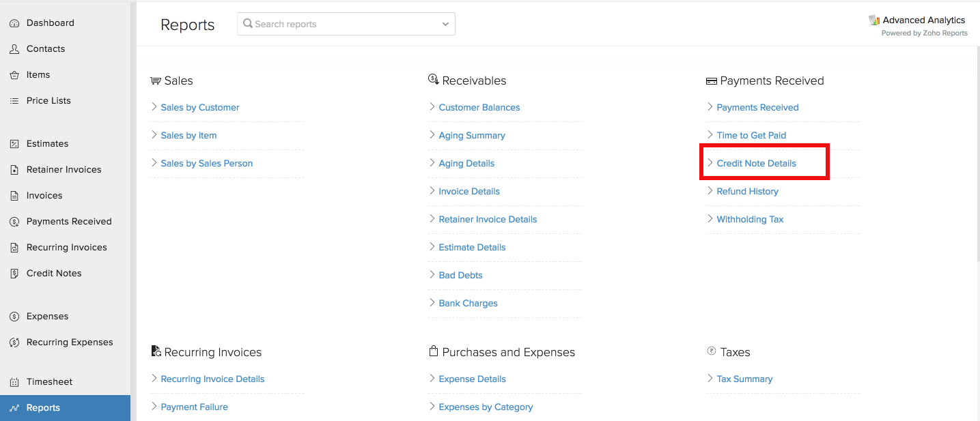Image resolution: width=980 pixels, height=421 pixels.
Task: Open Sales by Sales Person report
Action: click(207, 164)
